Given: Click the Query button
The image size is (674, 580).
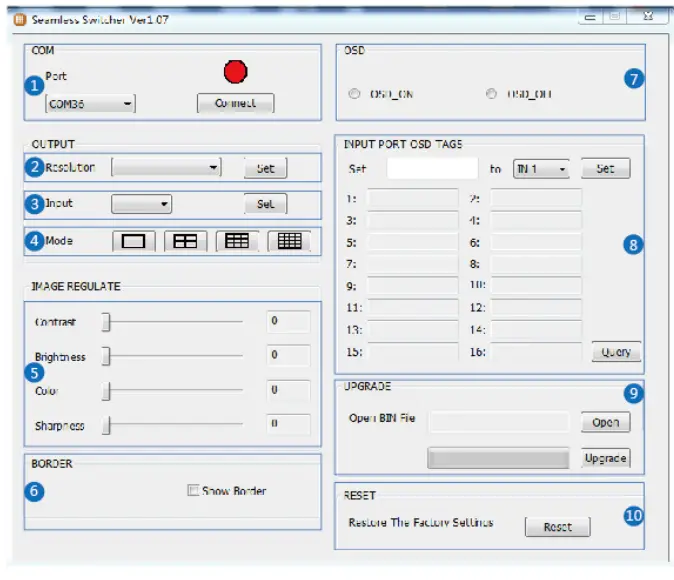Looking at the screenshot, I should coord(616,352).
